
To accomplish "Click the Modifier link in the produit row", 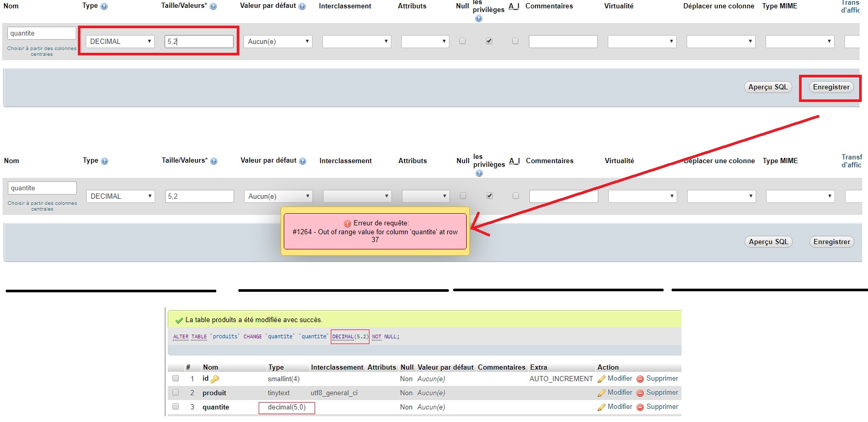I will 620,393.
